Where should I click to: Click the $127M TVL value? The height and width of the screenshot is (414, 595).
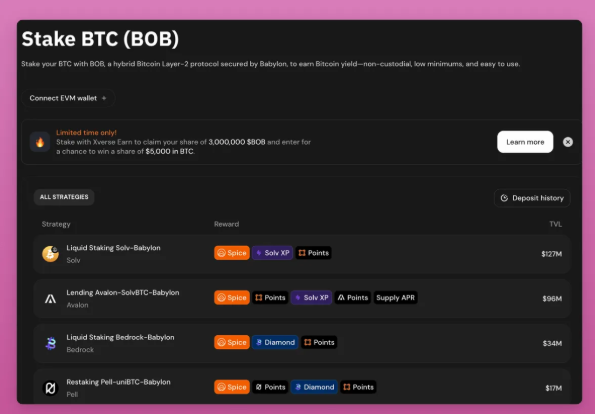pos(552,254)
